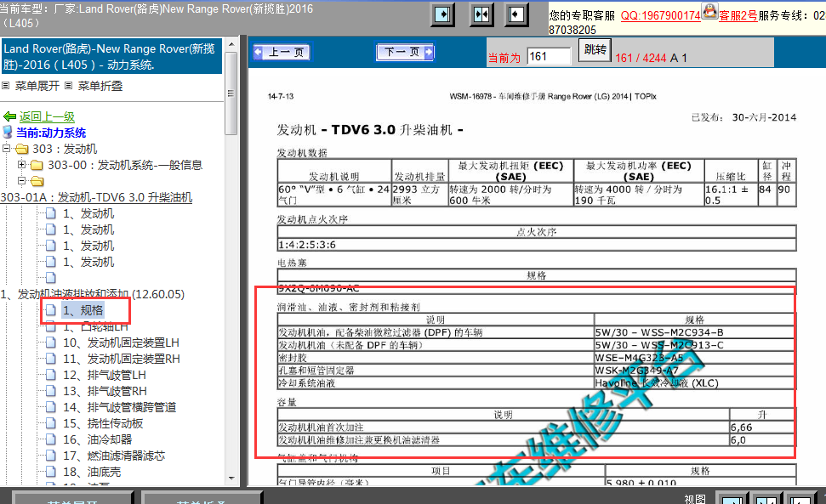Click 菜单折叠 to collapse the menu
The image size is (826, 504).
100,86
